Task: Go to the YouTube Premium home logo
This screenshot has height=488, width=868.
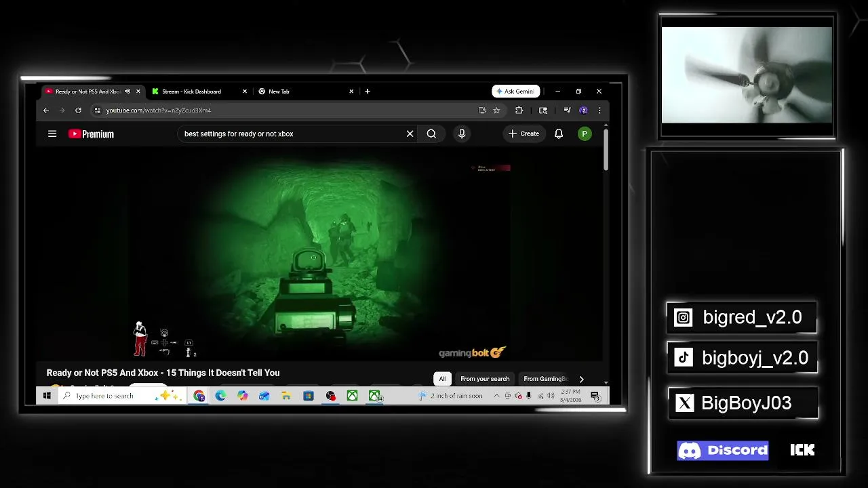Action: tap(91, 134)
